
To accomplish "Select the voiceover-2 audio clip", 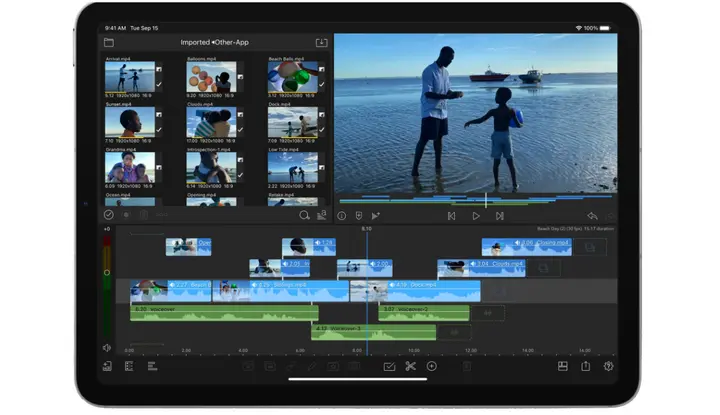I will pos(424,313).
